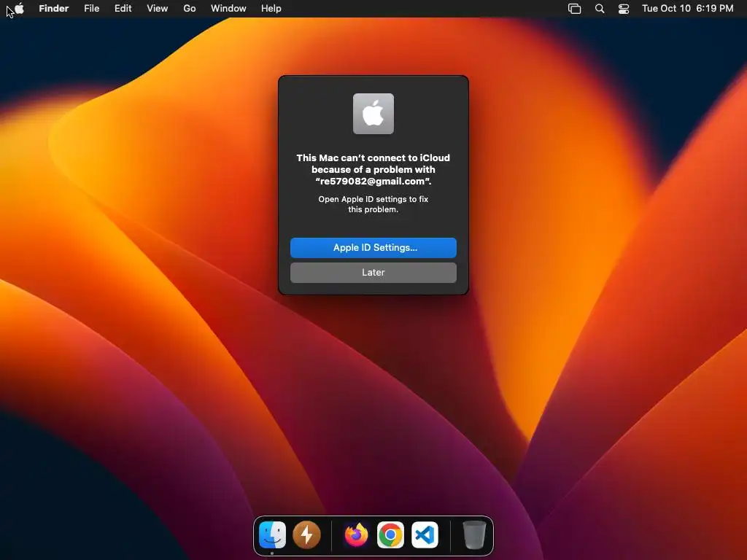Open the Window menu
The image size is (747, 560).
click(x=228, y=8)
